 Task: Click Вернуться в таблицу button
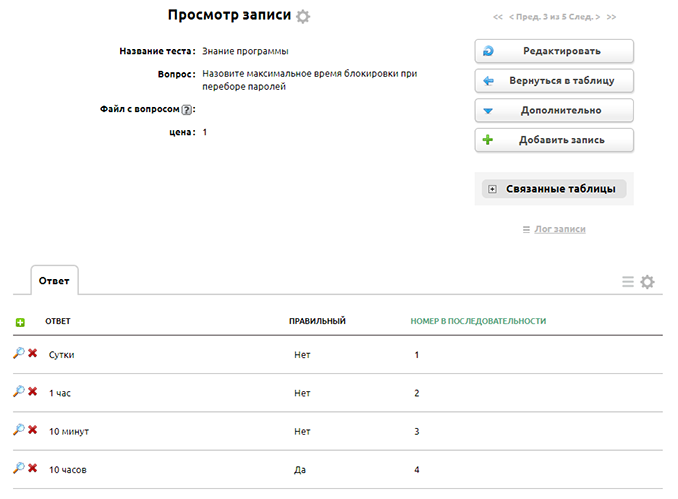[x=554, y=81]
